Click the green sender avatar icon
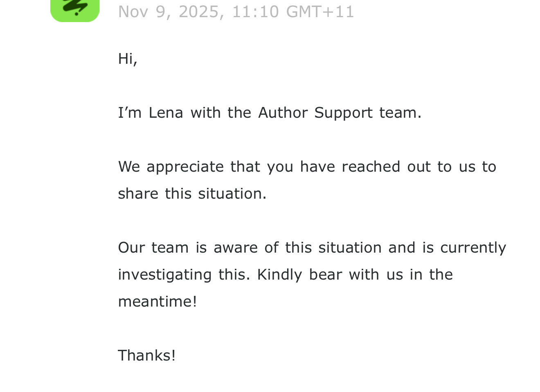540x392 pixels. point(75,10)
